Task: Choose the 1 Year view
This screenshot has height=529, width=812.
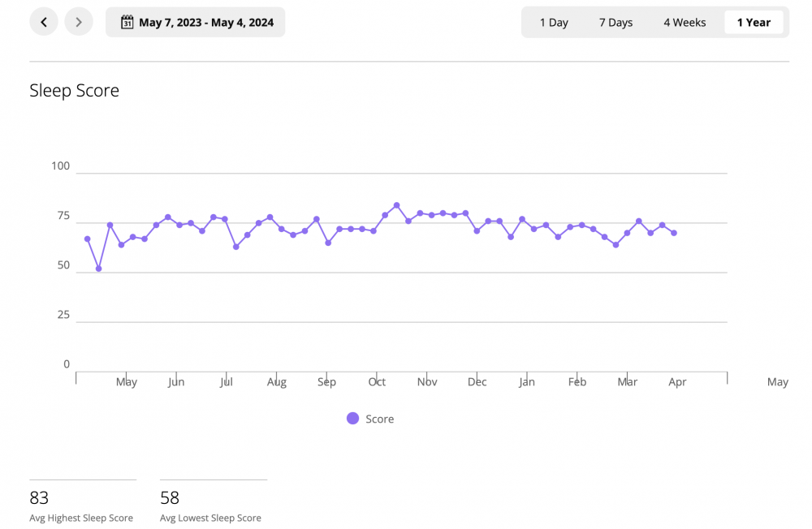Action: [754, 23]
